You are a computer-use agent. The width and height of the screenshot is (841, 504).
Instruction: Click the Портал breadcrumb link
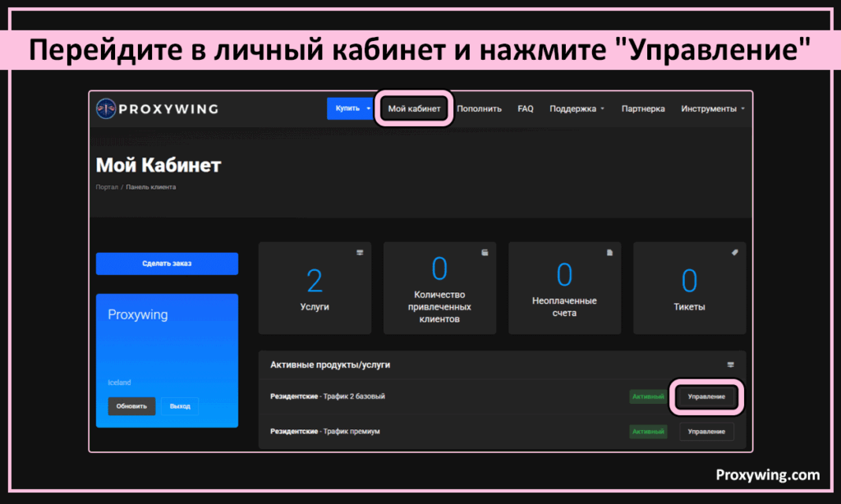pyautogui.click(x=107, y=187)
